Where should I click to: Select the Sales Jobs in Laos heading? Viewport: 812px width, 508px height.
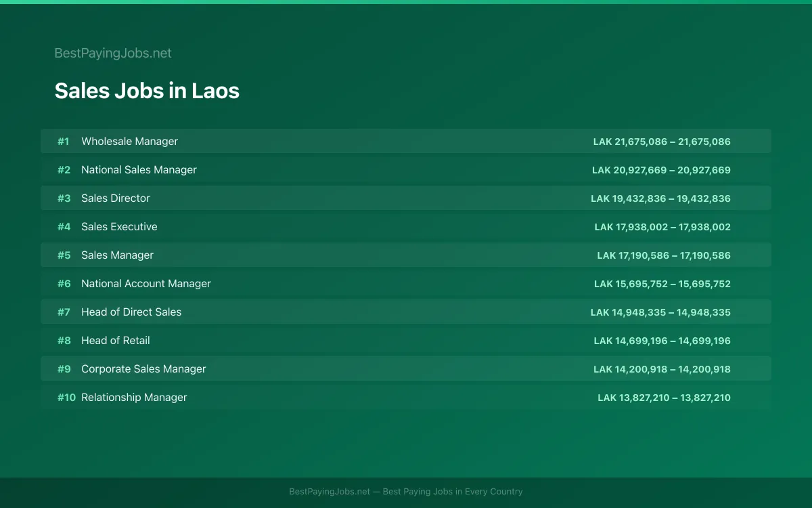tap(147, 91)
